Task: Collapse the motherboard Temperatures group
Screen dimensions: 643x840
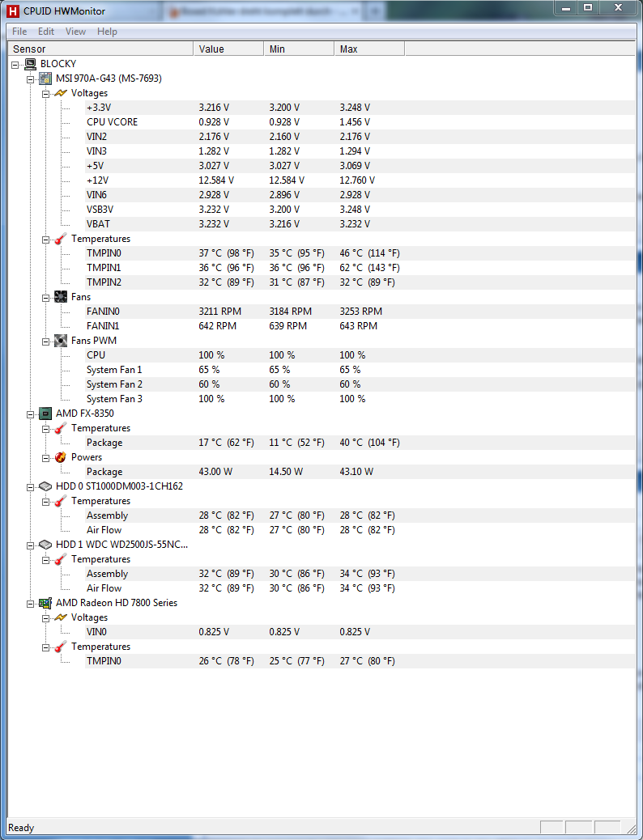Action: point(45,240)
